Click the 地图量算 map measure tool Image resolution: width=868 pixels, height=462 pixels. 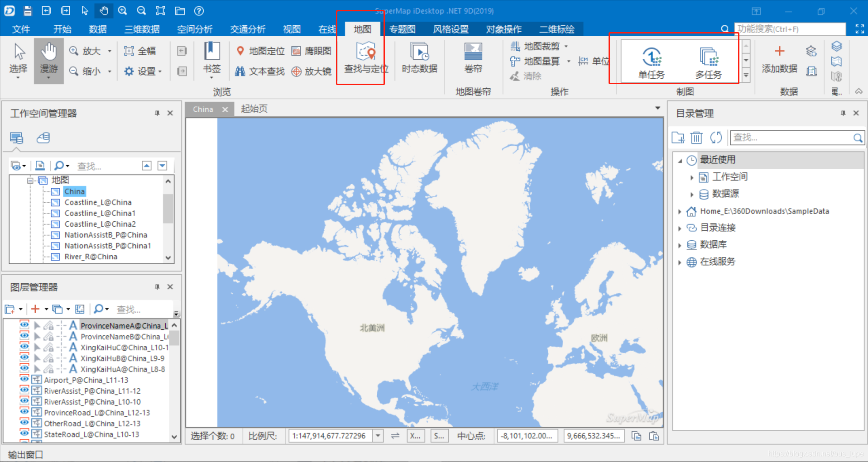pos(536,61)
